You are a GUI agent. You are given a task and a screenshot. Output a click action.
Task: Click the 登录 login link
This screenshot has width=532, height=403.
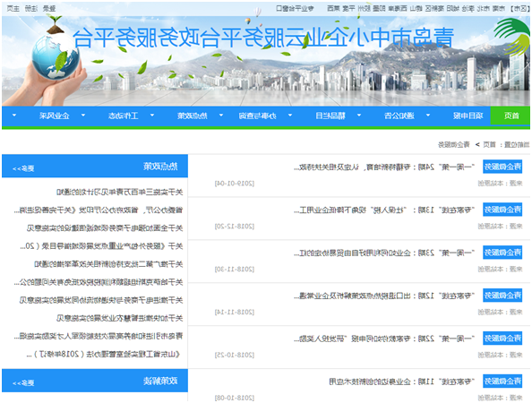(49, 8)
